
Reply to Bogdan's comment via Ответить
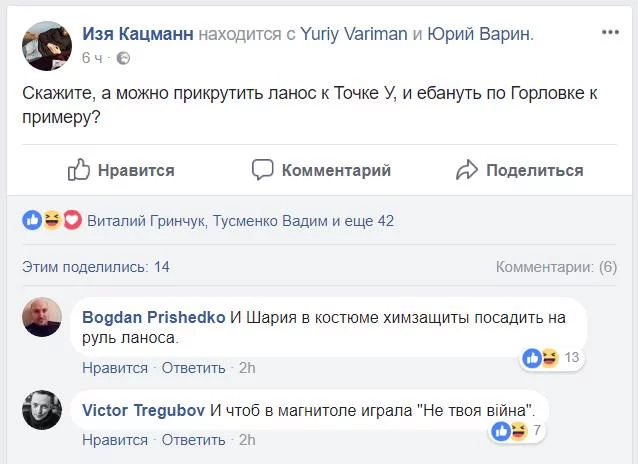[193, 368]
